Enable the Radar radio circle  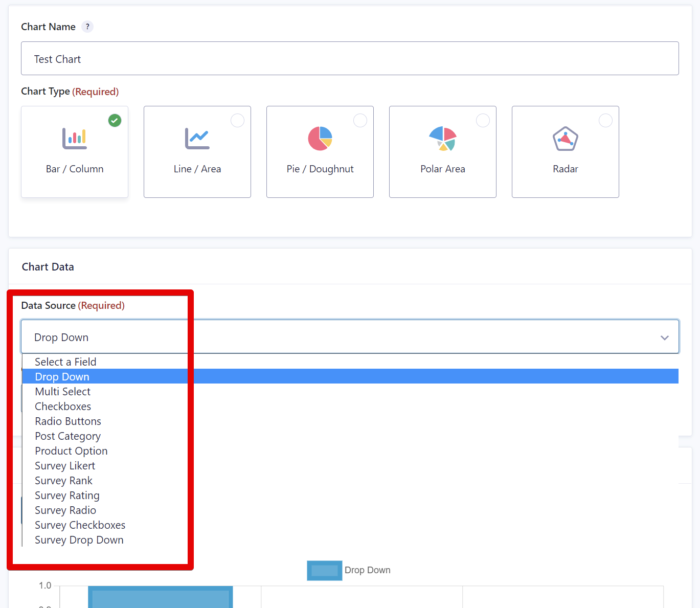click(606, 121)
